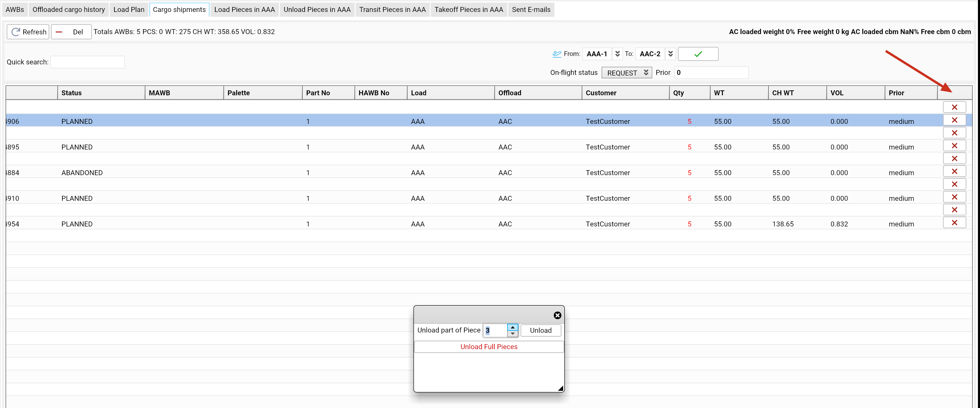Click red X on the 895 row
Image resolution: width=980 pixels, height=408 pixels.
coord(954,146)
